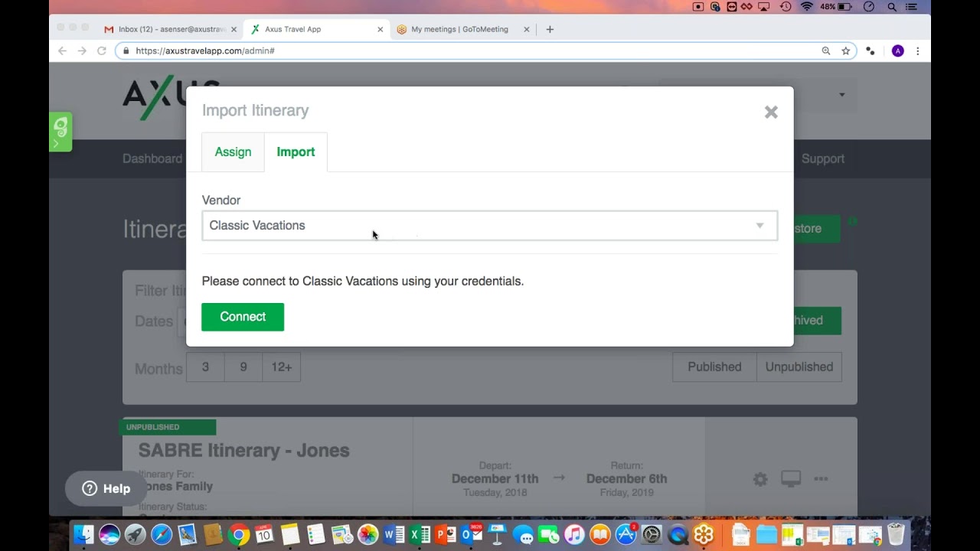
Task: Close the Import Itinerary dialog
Action: coord(771,112)
